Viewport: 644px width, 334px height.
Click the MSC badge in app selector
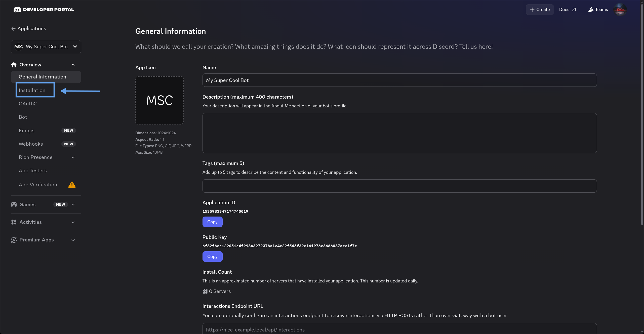[19, 47]
